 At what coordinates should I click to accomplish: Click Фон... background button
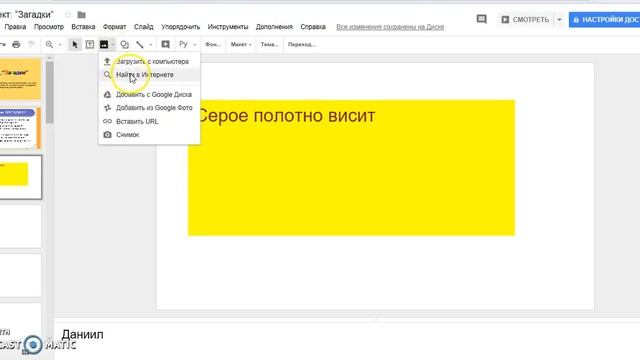coord(213,44)
